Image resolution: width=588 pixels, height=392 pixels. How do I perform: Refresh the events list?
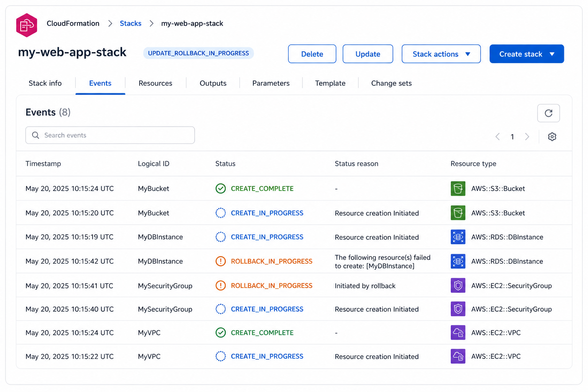(x=548, y=113)
